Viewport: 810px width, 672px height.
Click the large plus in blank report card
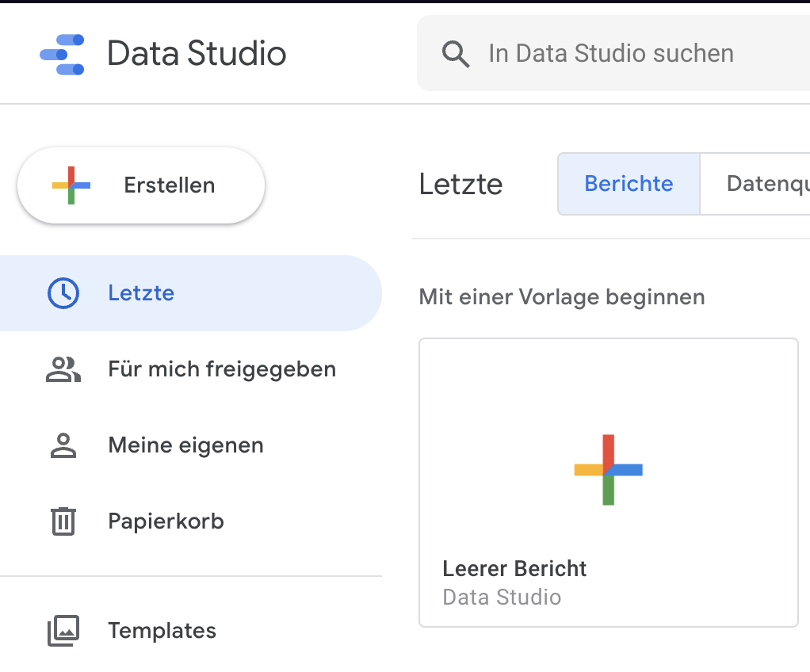(x=608, y=469)
